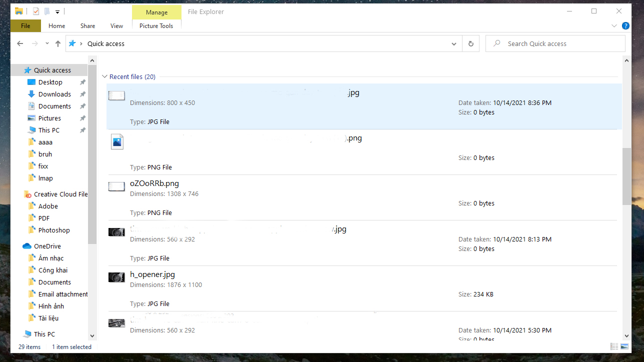Viewport: 644px width, 362px height.
Task: Go up one level with the up arrow
Action: (58, 43)
